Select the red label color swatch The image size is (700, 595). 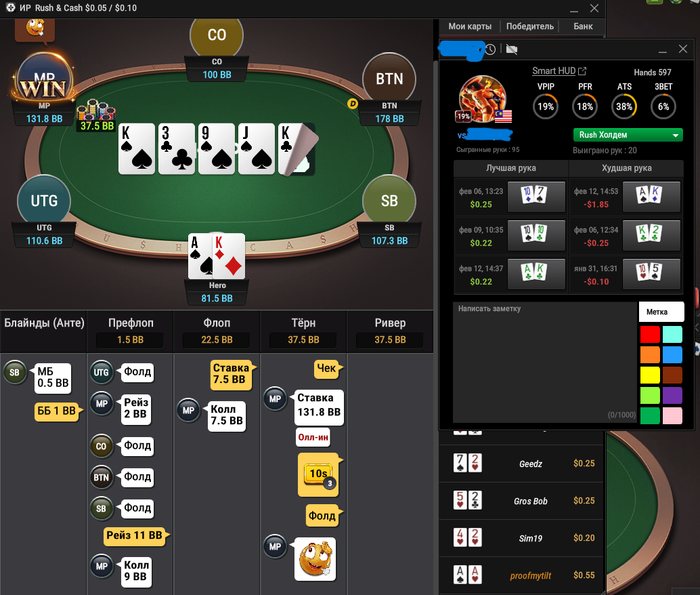point(650,334)
